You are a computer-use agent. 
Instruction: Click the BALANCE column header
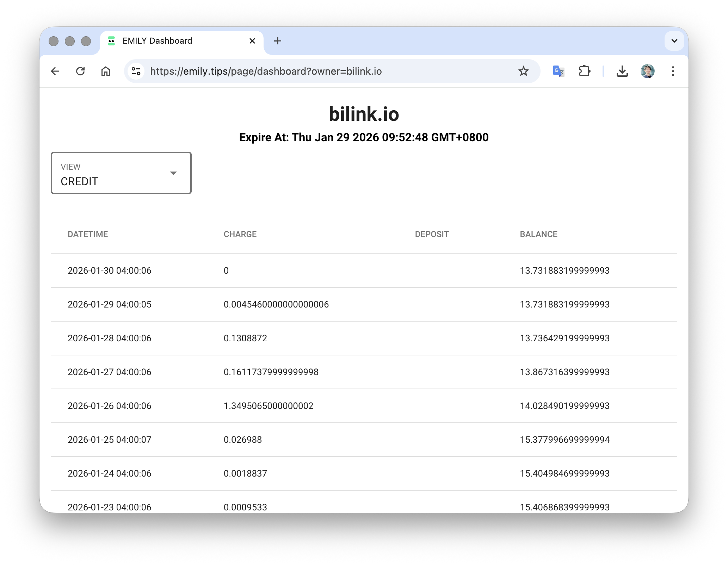pos(538,234)
